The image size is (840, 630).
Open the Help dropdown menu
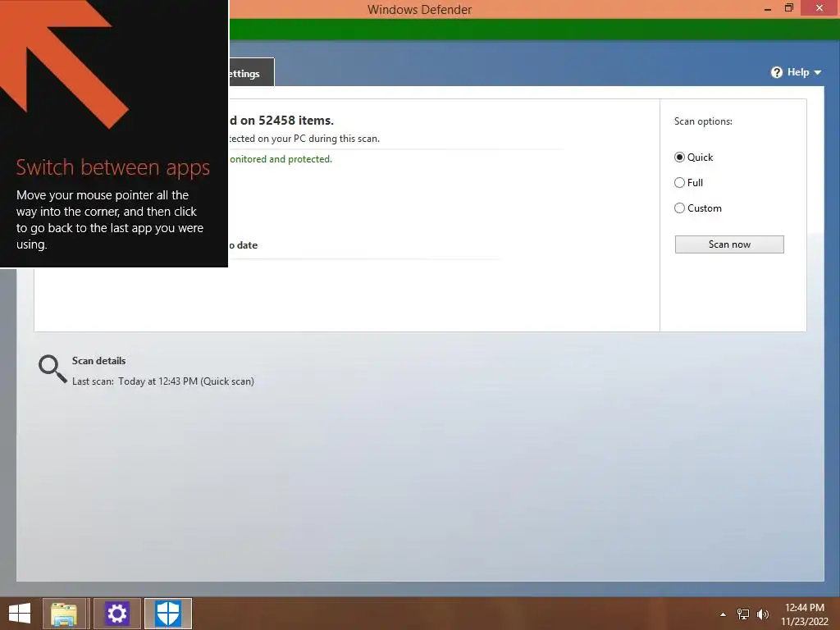pyautogui.click(x=796, y=72)
